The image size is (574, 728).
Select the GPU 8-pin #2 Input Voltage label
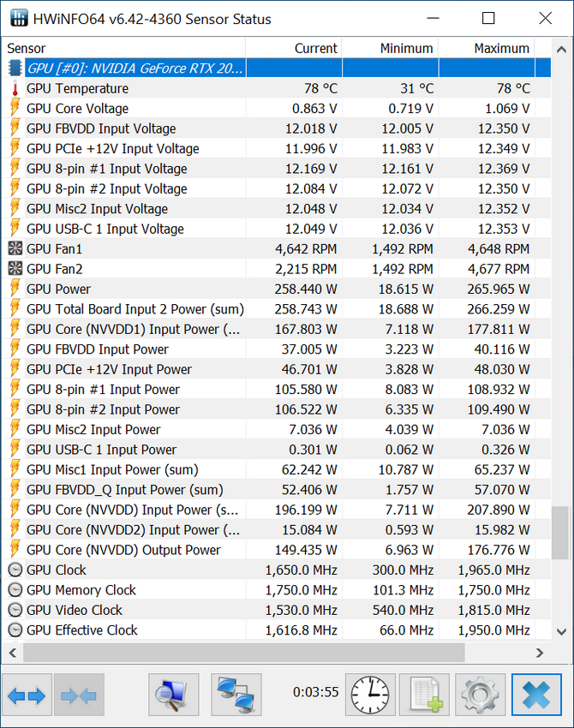(x=107, y=188)
